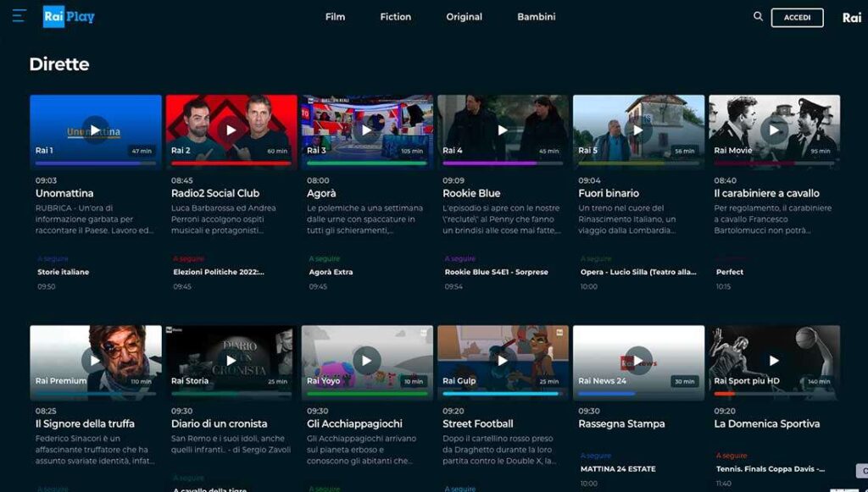This screenshot has width=868, height=492.
Task: Open the Film section
Action: [x=335, y=17]
